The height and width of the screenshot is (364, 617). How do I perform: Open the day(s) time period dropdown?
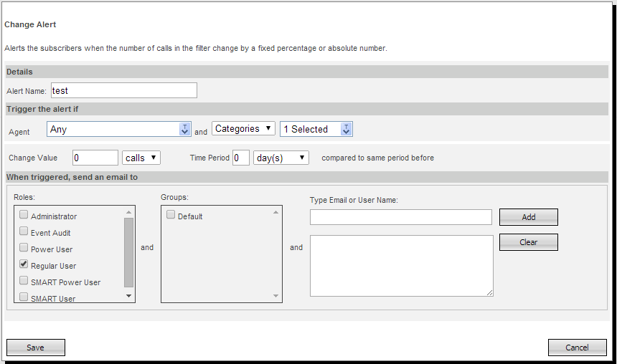click(281, 158)
